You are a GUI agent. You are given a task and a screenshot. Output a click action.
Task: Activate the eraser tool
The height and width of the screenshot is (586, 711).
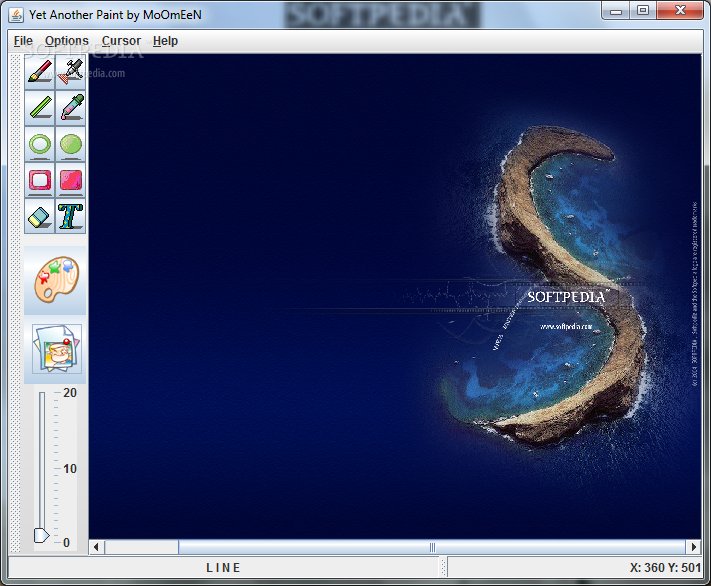40,216
